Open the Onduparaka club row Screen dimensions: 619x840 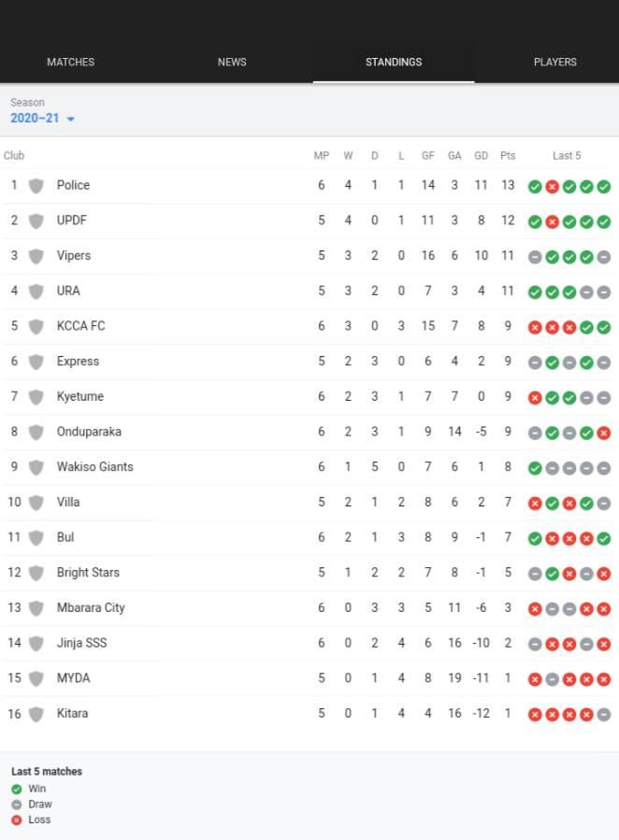coord(309,432)
